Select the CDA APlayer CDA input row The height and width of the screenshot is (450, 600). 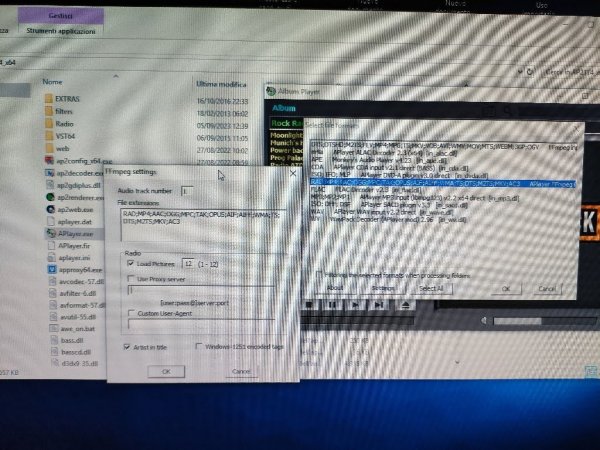(442, 168)
